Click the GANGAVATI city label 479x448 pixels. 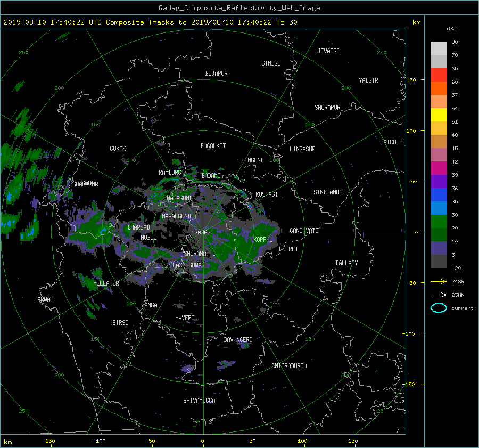(304, 231)
